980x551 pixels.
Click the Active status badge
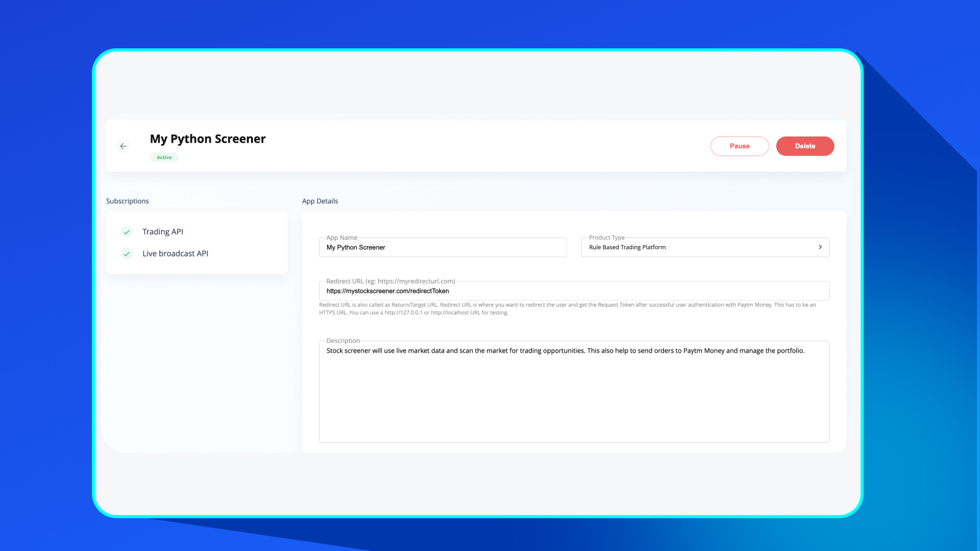tap(164, 157)
